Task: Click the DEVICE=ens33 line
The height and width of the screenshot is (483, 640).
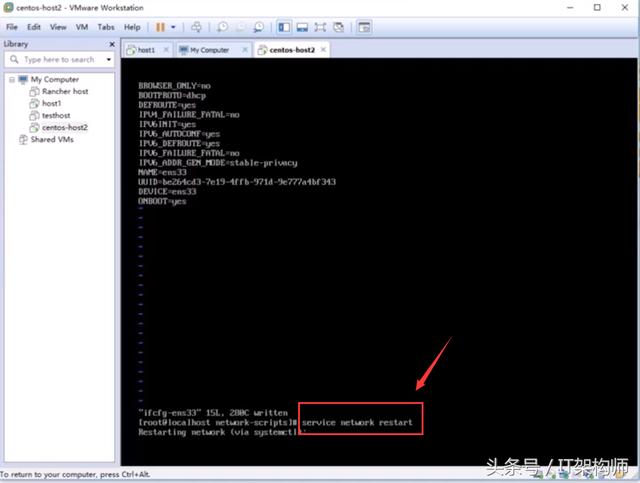Action: click(167, 192)
